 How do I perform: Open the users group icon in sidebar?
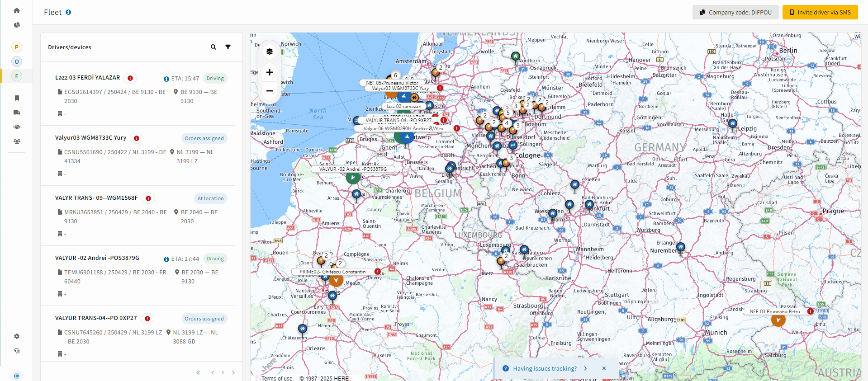(17, 141)
